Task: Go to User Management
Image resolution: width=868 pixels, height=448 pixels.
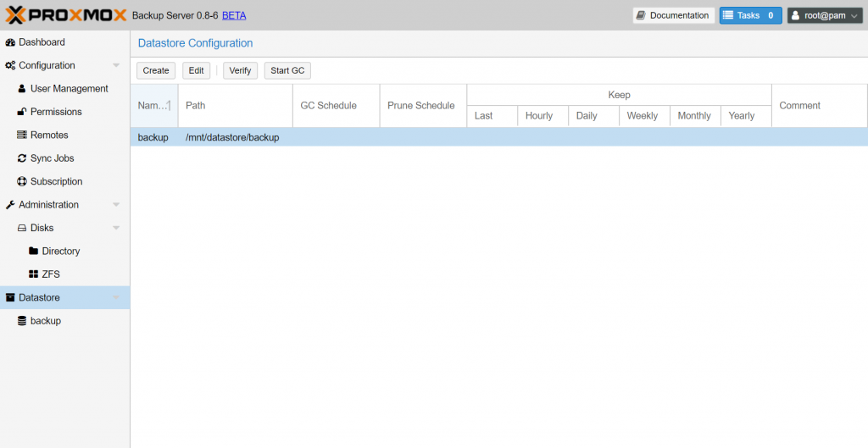Action: pyautogui.click(x=64, y=88)
